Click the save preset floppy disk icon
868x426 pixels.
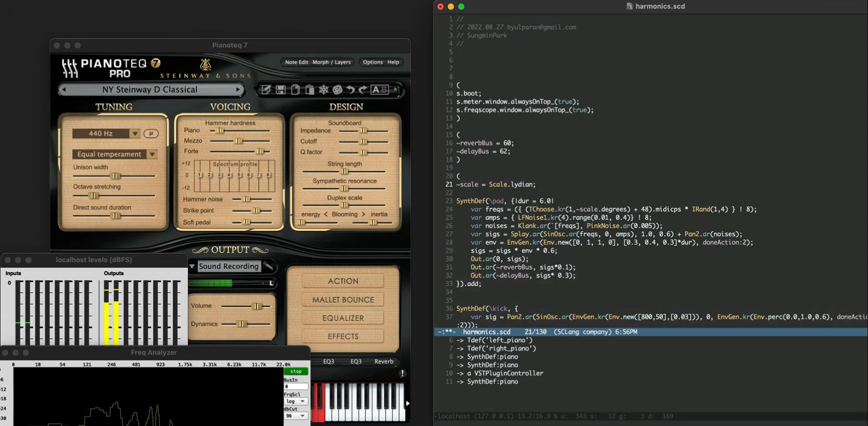(x=280, y=90)
